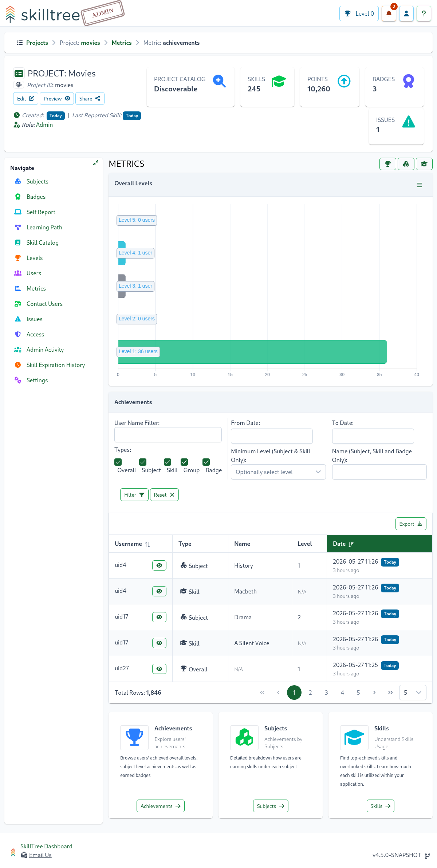Sort table by Username column
Screen dimensions: 437x868
(x=140, y=544)
